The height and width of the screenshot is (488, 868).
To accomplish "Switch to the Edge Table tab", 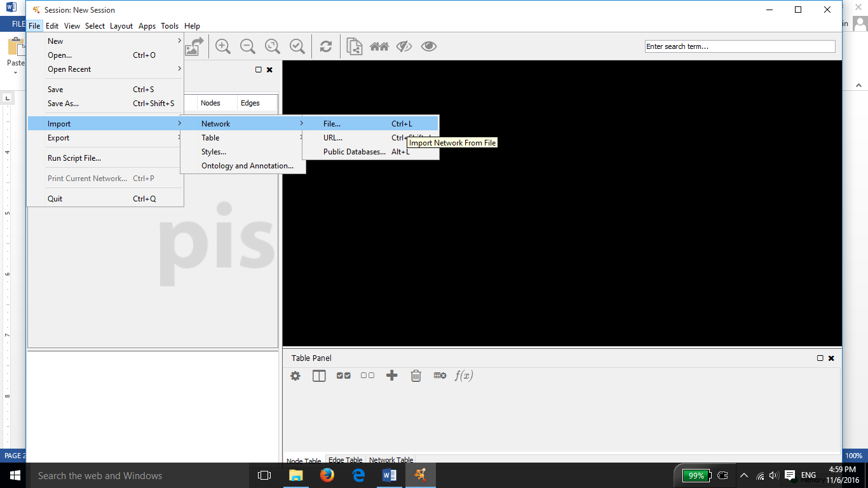I will pyautogui.click(x=345, y=460).
